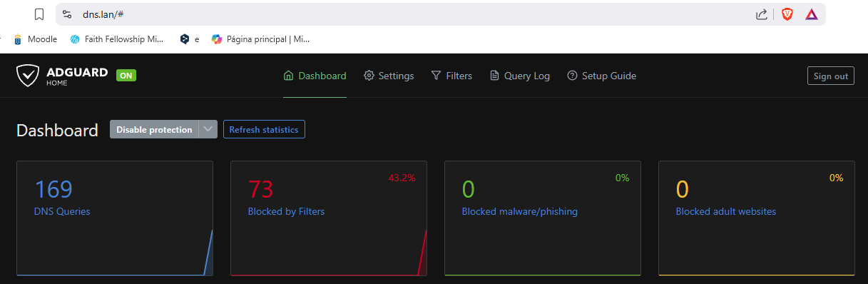Go to the Dashboard tab
This screenshot has width=868, height=284.
click(315, 76)
